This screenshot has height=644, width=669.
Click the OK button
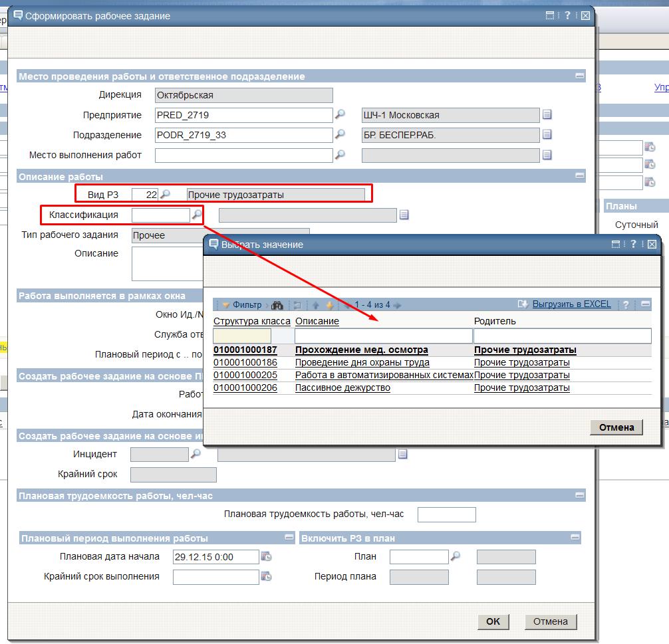pos(493,621)
